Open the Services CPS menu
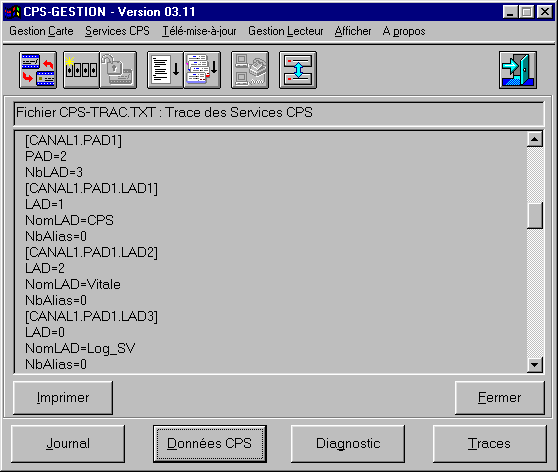 pyautogui.click(x=117, y=31)
